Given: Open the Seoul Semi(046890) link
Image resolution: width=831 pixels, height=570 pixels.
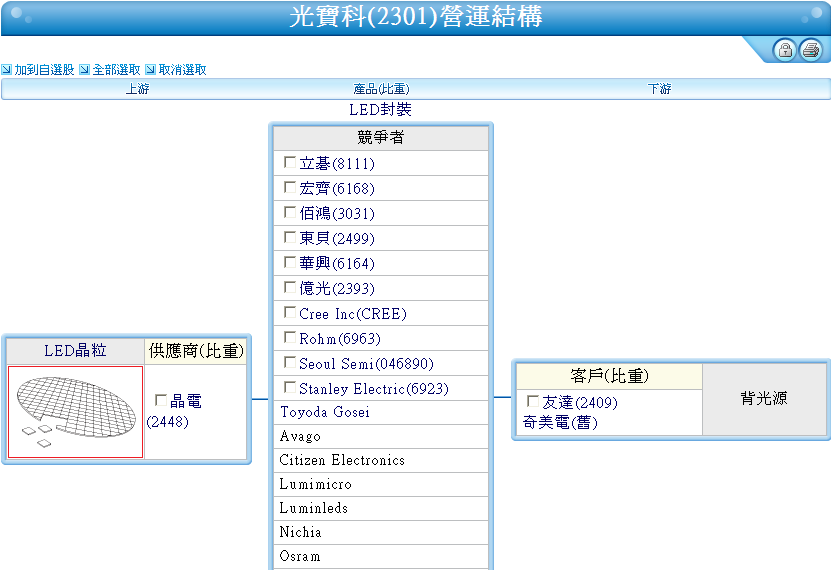Looking at the screenshot, I should (x=366, y=363).
